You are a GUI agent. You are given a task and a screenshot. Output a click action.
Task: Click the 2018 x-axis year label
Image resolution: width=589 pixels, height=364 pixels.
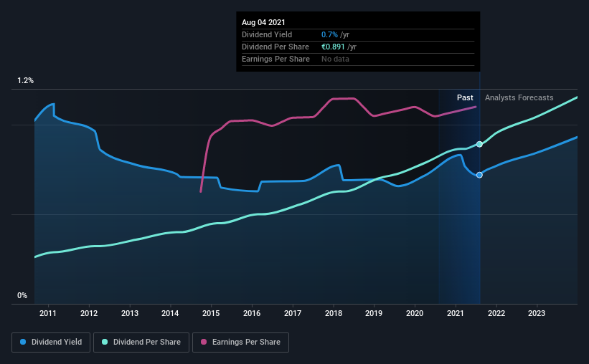pyautogui.click(x=334, y=313)
